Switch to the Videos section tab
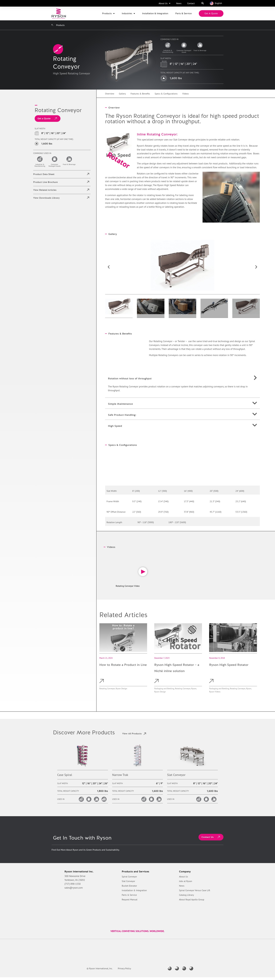 185,94
